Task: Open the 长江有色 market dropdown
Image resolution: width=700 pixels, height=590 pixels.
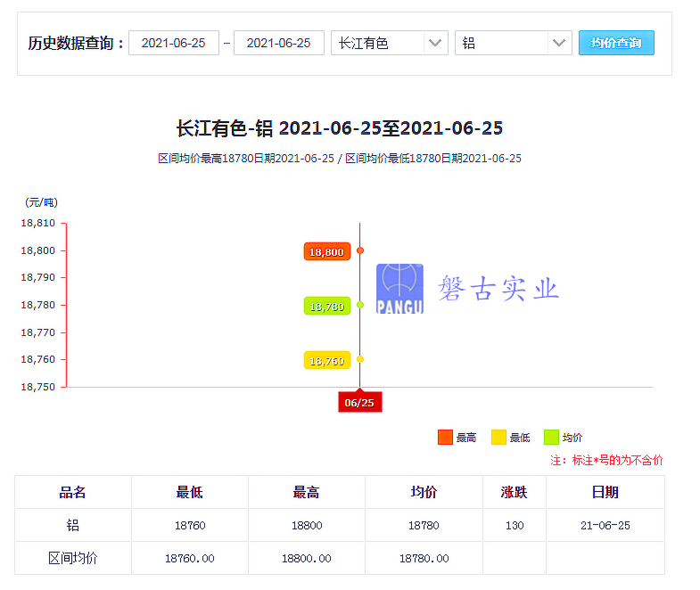Action: (389, 43)
